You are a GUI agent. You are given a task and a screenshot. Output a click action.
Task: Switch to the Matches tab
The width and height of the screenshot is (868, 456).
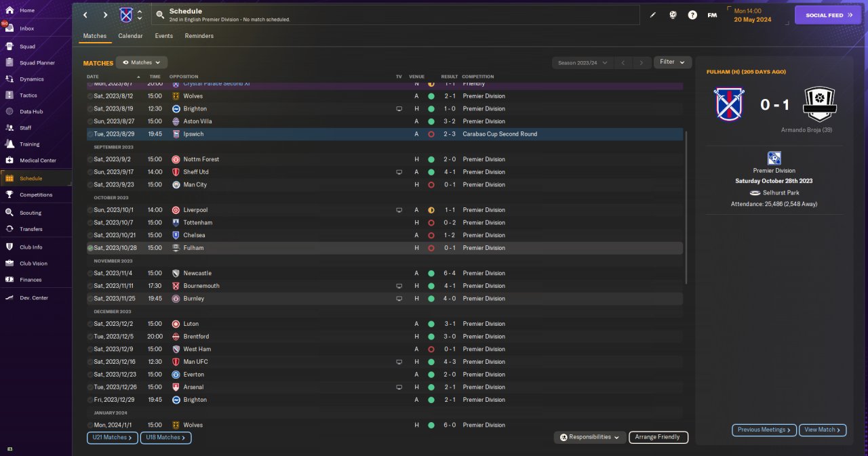pyautogui.click(x=95, y=36)
